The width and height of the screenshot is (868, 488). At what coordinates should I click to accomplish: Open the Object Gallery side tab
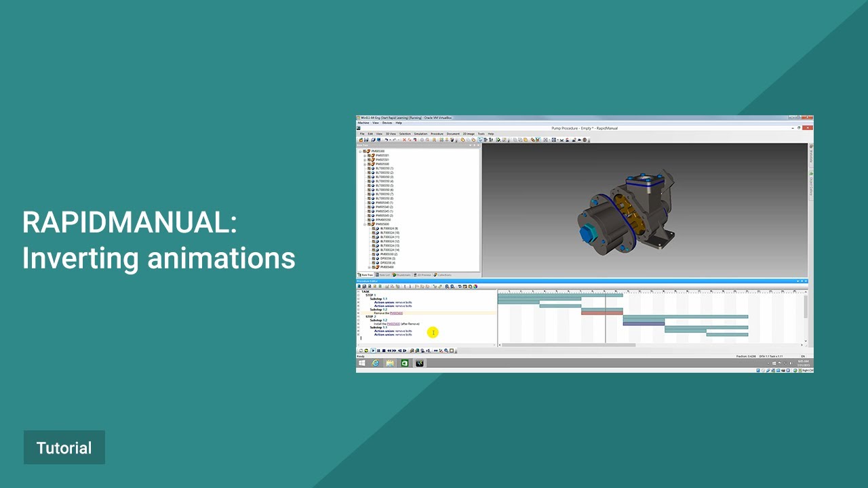(810, 184)
